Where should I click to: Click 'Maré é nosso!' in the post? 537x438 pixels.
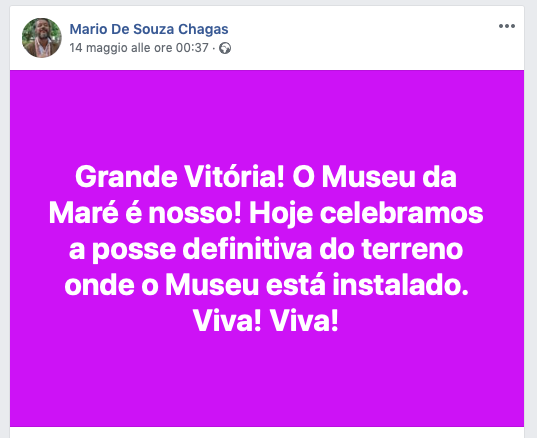click(x=146, y=213)
